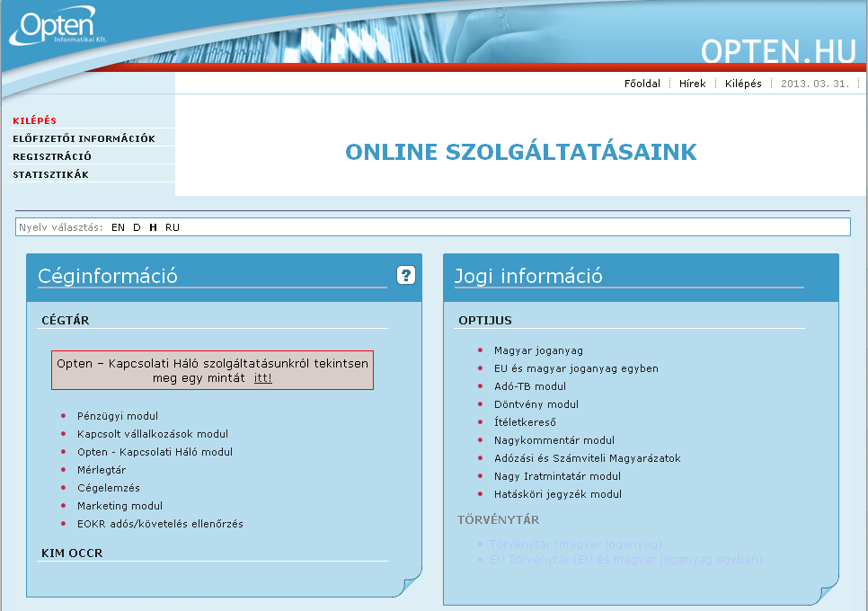Open Mérlegtár
This screenshot has width=868, height=611.
click(102, 470)
